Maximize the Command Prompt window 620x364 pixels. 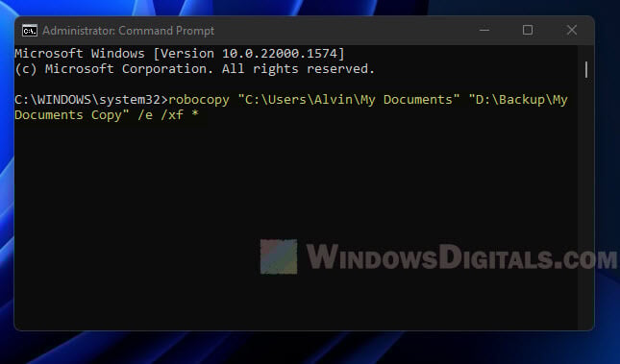click(528, 30)
